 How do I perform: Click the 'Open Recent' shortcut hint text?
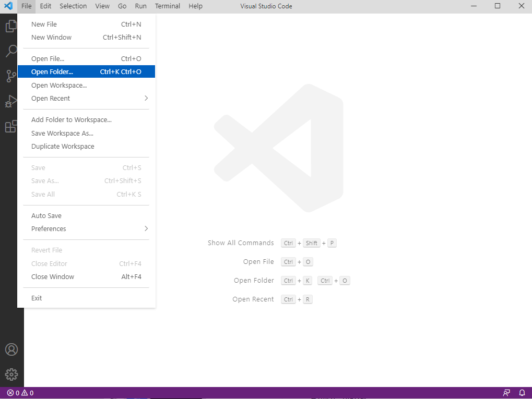(253, 299)
